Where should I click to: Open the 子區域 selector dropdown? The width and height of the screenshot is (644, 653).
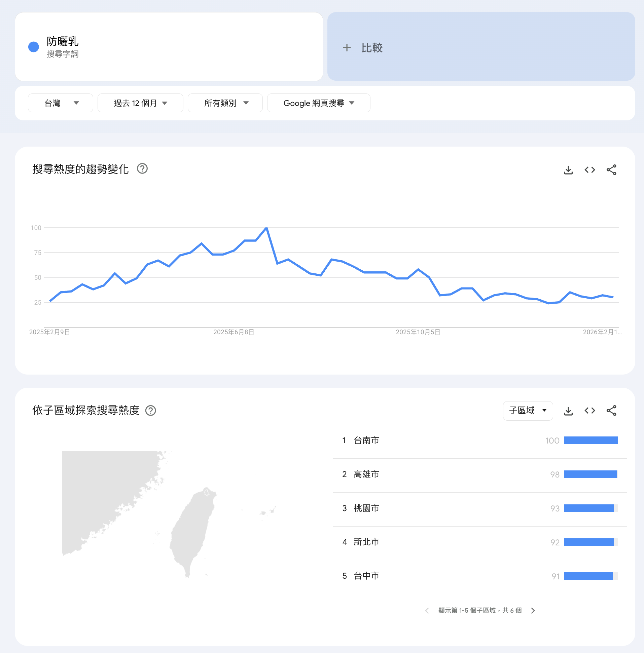pos(527,411)
